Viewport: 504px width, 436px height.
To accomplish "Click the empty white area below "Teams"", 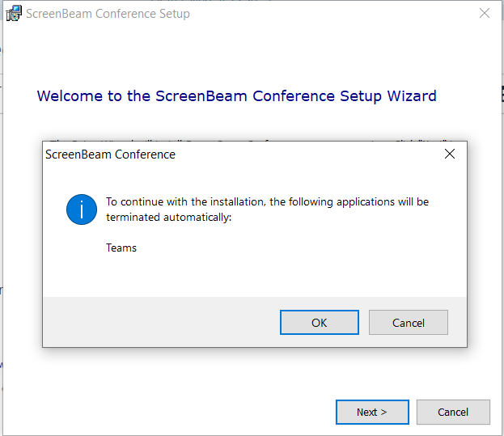I will (x=243, y=275).
